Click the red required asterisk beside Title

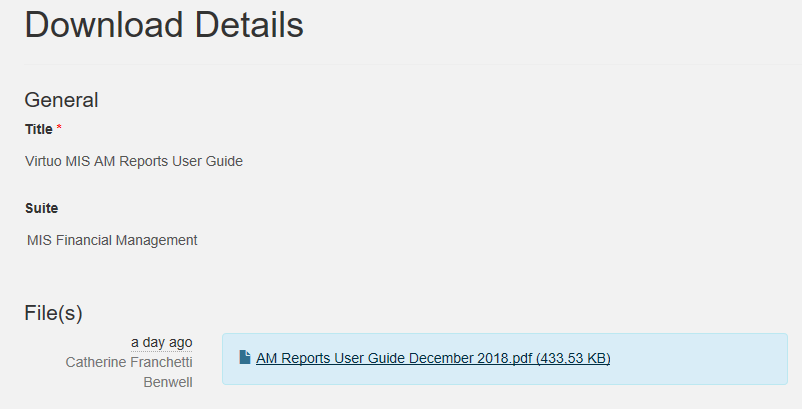pos(59,127)
